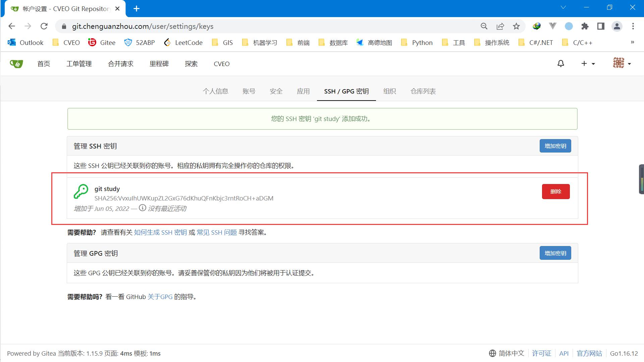The height and width of the screenshot is (362, 644).
Task: Click the zoom magnifier icon in address bar
Action: [x=484, y=26]
